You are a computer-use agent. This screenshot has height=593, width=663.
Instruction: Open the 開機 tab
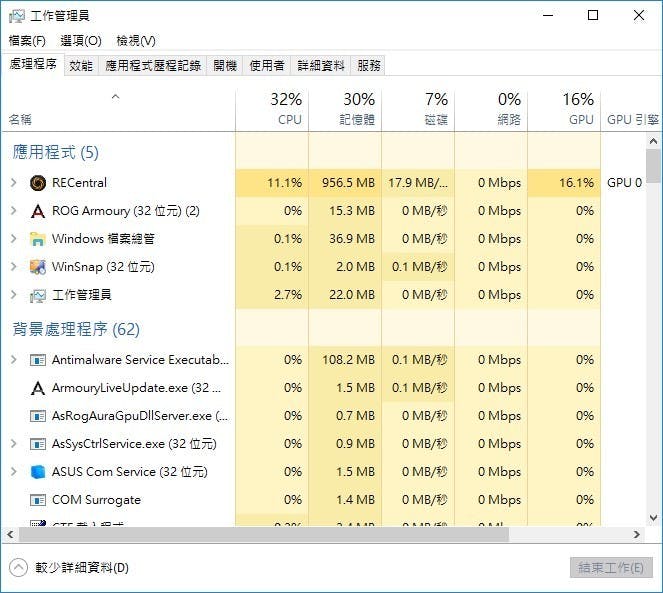pos(225,66)
